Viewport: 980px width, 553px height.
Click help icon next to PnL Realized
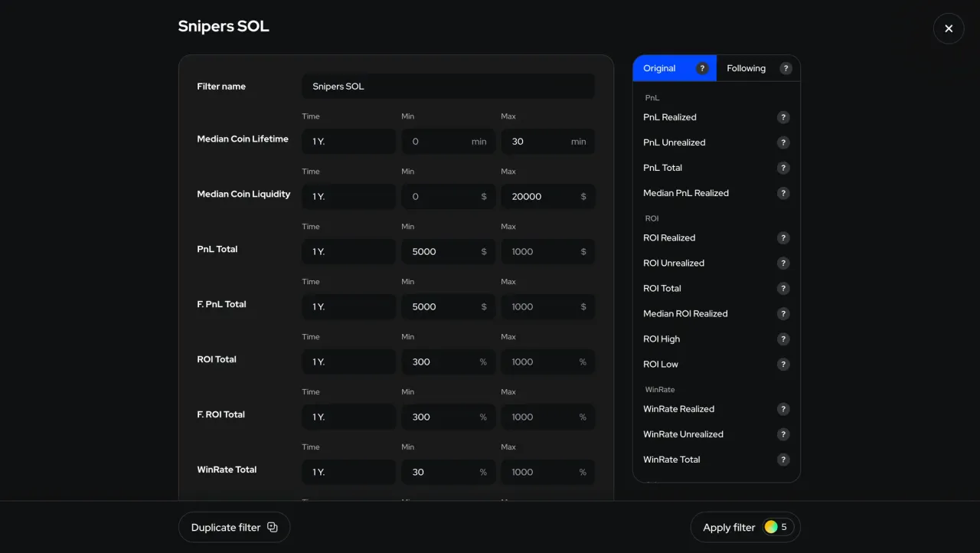782,117
